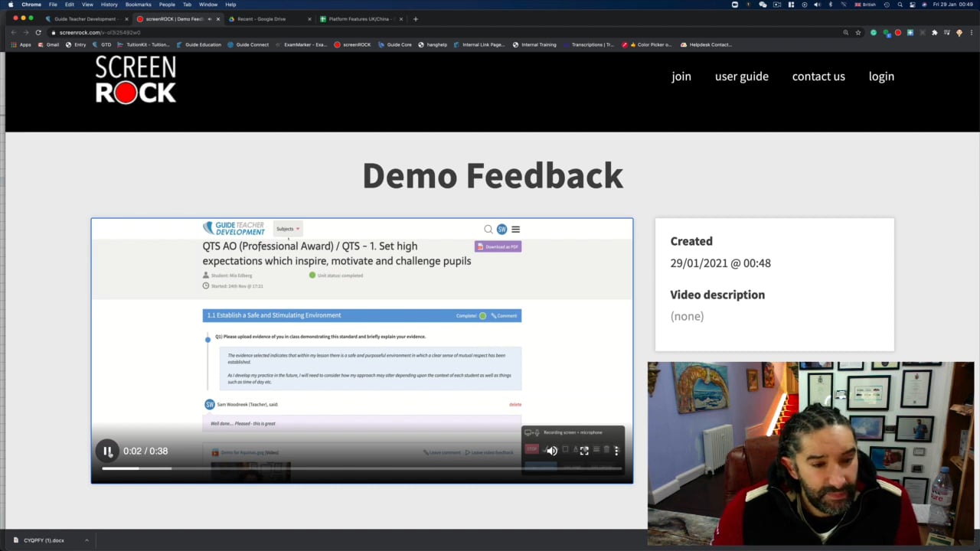This screenshot has width=980, height=551.
Task: Switch the video player to fullscreen
Action: click(x=584, y=452)
